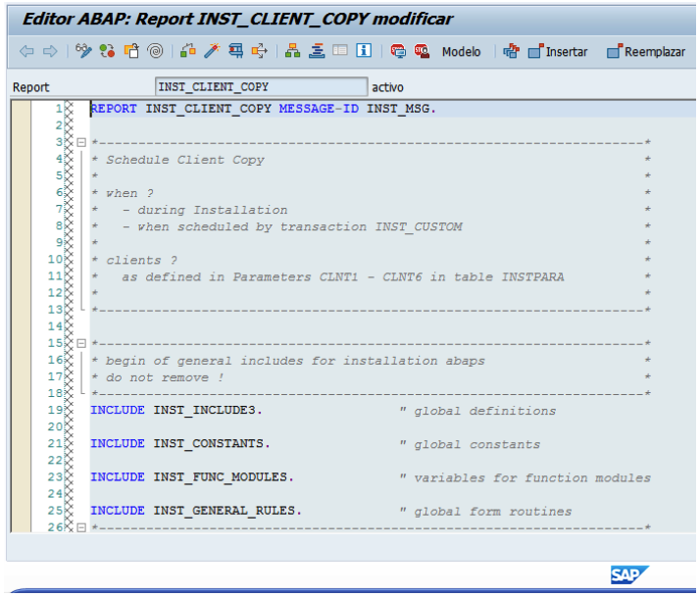Set session breakpoint stop icon

398,51
